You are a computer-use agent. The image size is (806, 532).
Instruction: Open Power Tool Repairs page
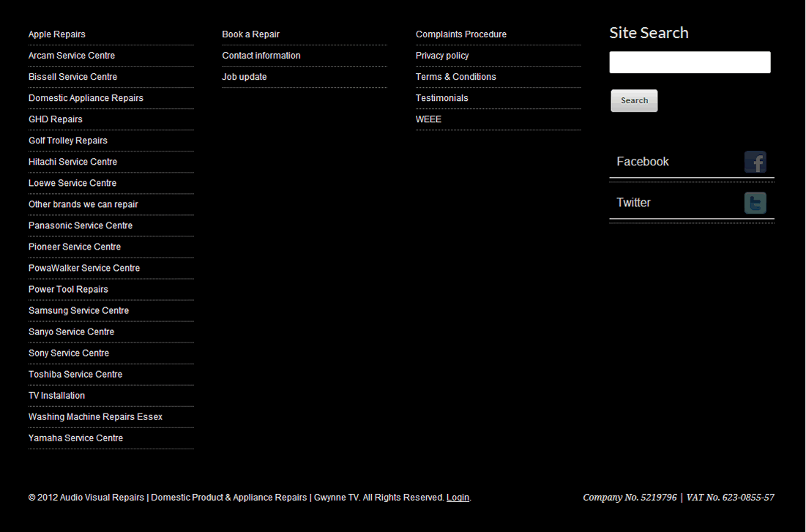tap(68, 289)
